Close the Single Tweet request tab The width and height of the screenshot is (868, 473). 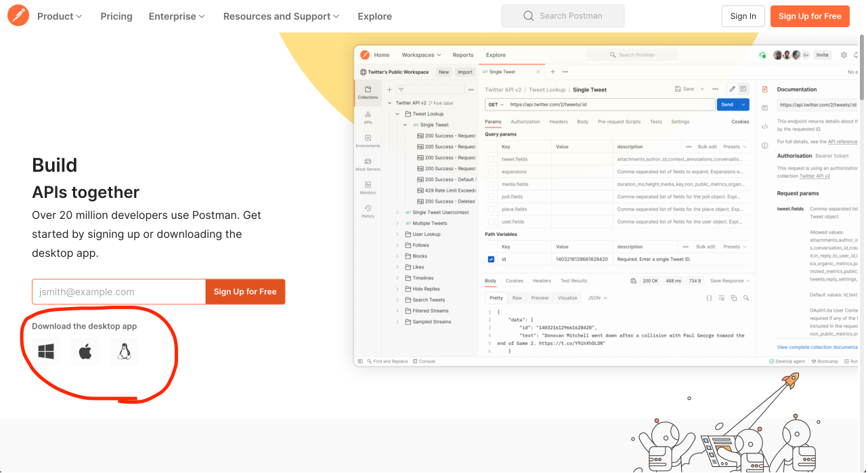point(538,72)
